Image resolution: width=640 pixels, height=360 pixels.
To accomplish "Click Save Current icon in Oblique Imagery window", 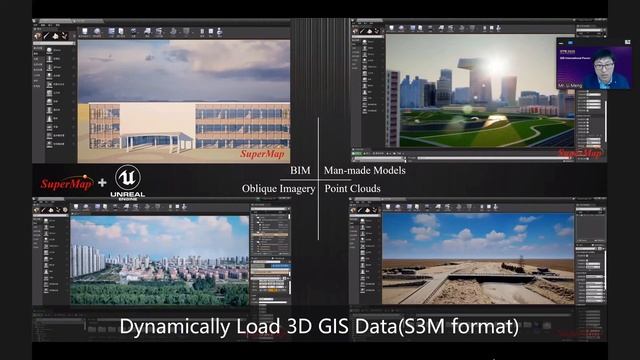I will (76, 207).
